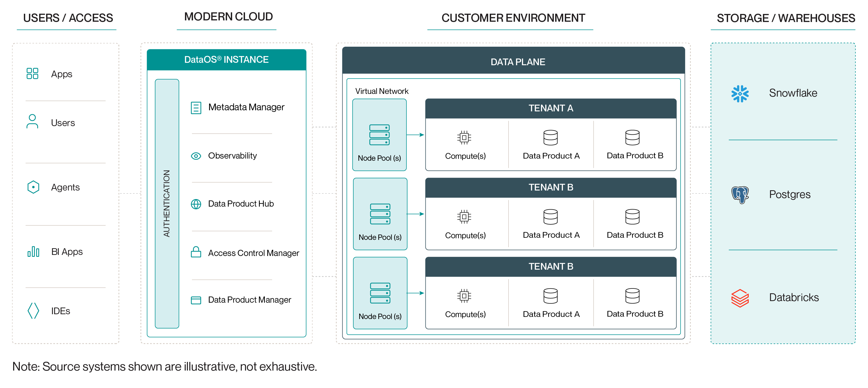The height and width of the screenshot is (388, 868).
Task: Click the Access Control Manager text
Action: click(x=253, y=253)
